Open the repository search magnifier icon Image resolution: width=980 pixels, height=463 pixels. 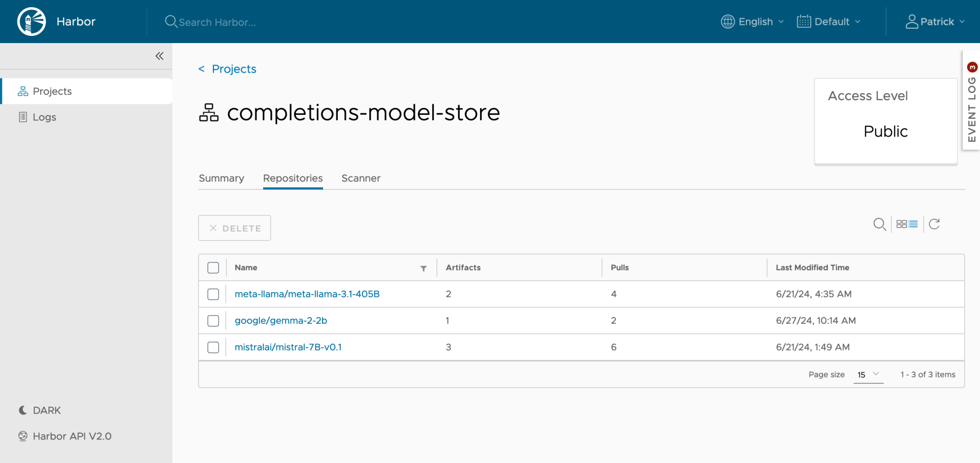point(879,224)
